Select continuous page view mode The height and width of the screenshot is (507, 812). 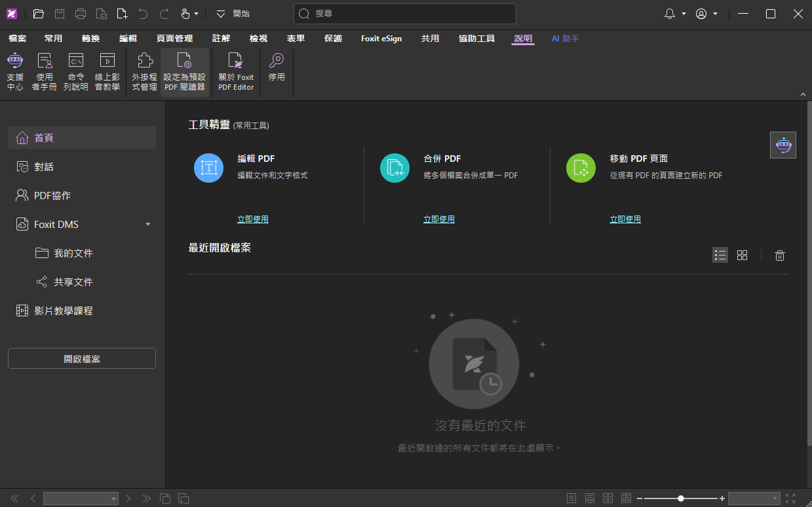(x=590, y=498)
